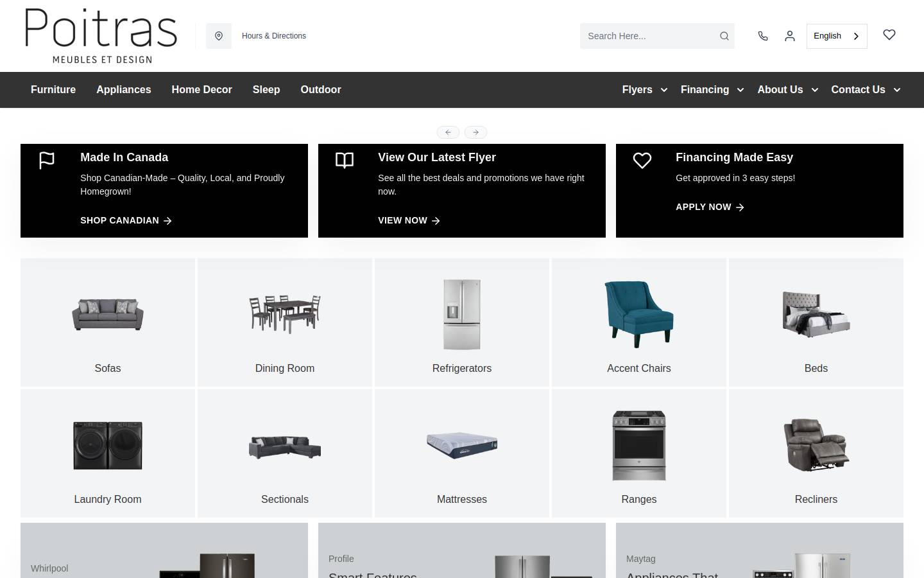
Task: Open the Laundry Room category image
Action: click(108, 446)
